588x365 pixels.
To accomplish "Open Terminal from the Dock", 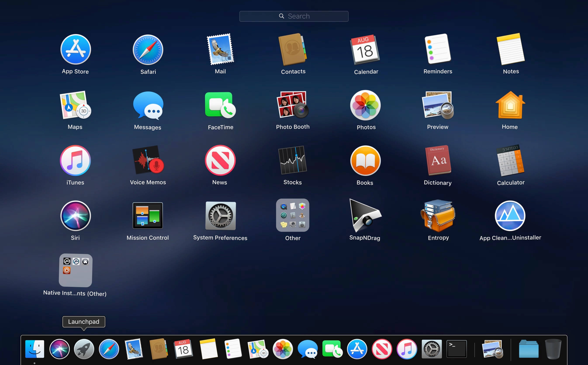I will [457, 349].
